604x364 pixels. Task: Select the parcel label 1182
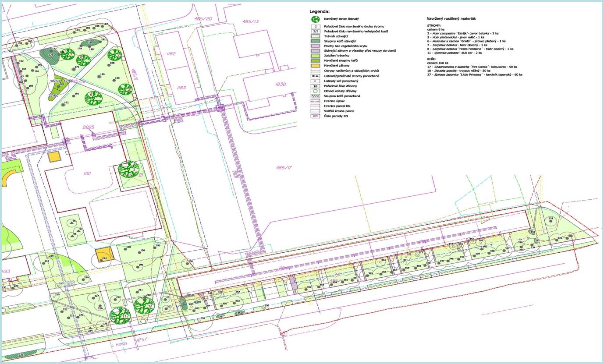(x=171, y=53)
